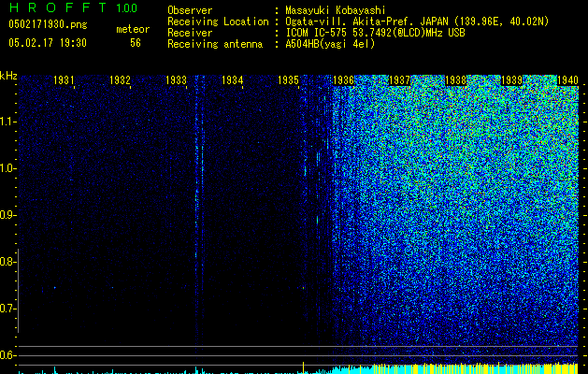Click the observer name Masayuki Kobayashi

tap(336, 10)
